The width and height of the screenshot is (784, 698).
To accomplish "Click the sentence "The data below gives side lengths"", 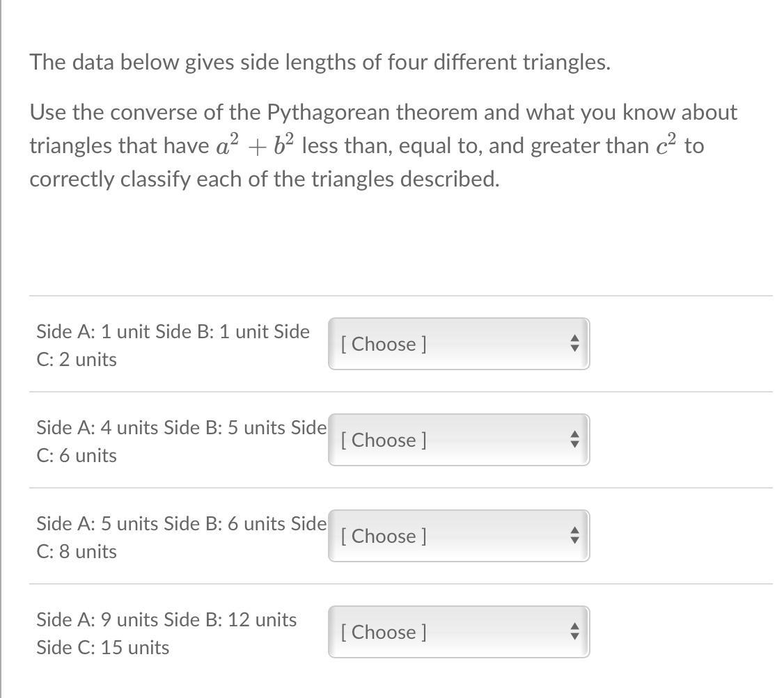I will (x=320, y=63).
